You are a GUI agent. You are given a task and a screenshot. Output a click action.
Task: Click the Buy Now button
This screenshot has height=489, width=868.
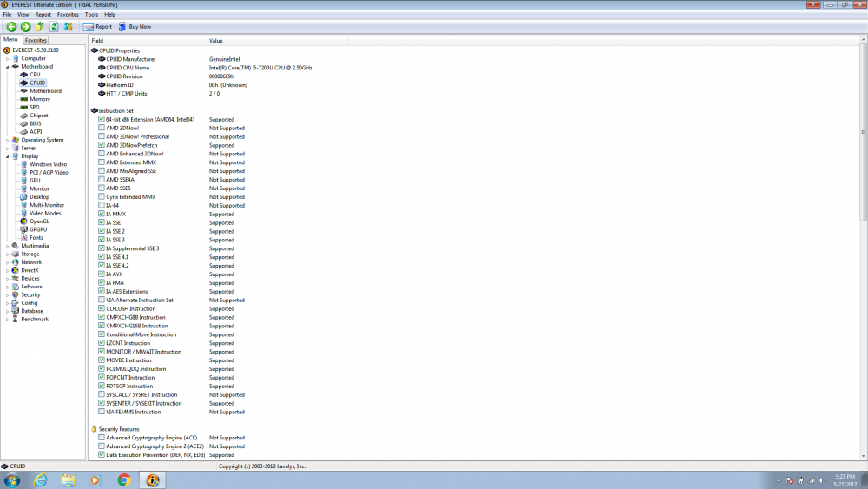(x=135, y=27)
